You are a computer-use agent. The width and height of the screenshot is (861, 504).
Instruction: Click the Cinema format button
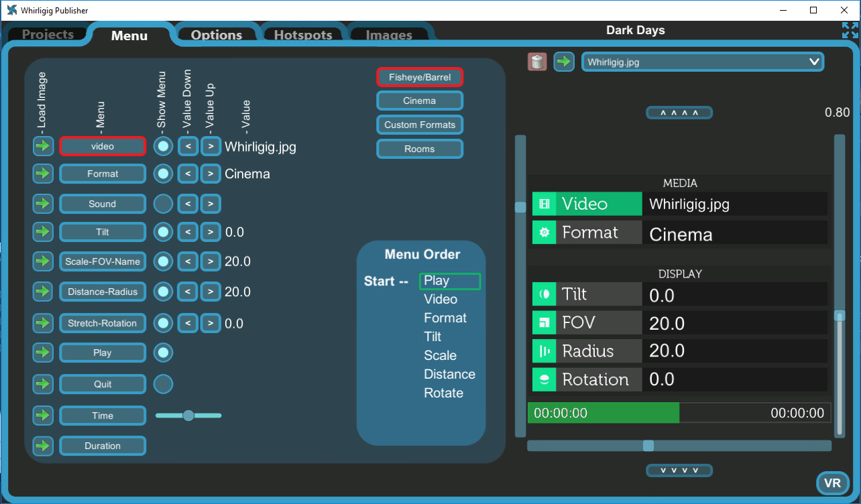click(x=420, y=101)
